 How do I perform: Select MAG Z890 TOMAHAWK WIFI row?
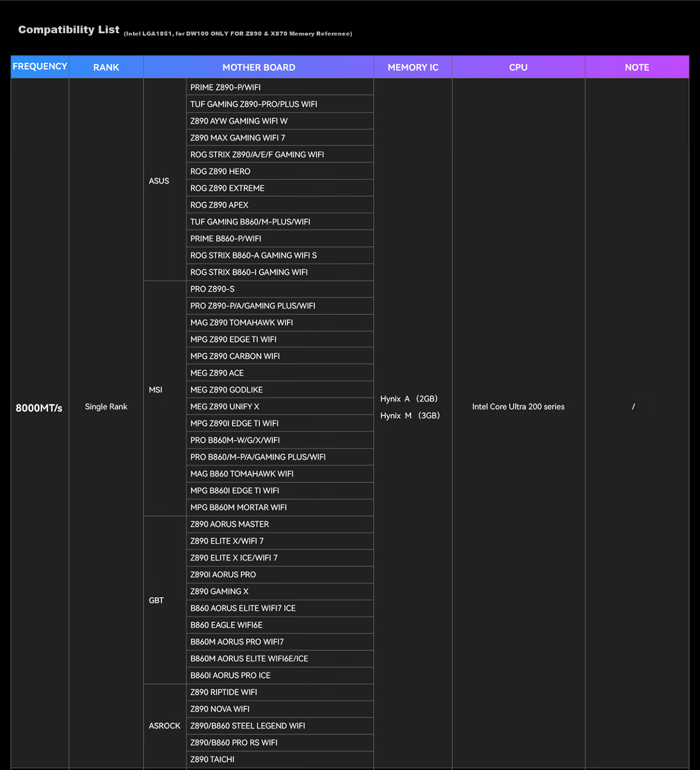coord(280,323)
